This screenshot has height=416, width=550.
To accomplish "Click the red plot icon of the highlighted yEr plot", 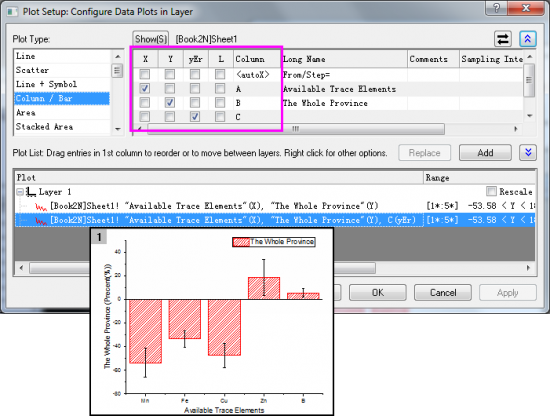I will [x=41, y=220].
